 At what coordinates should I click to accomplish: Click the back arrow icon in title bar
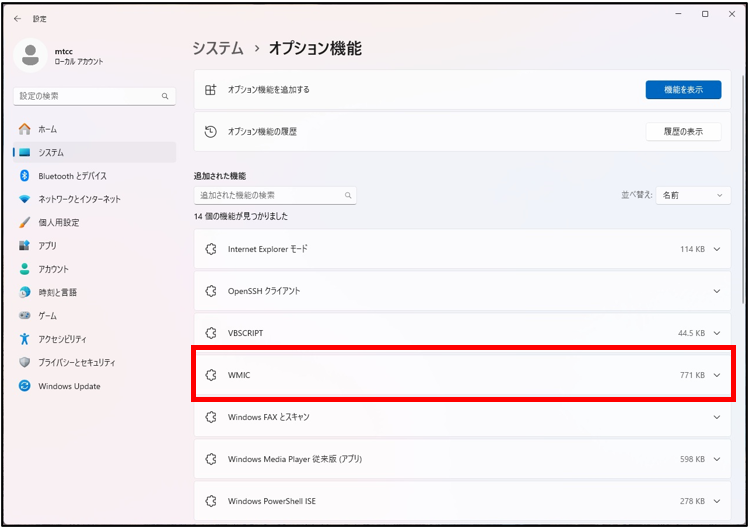click(18, 19)
